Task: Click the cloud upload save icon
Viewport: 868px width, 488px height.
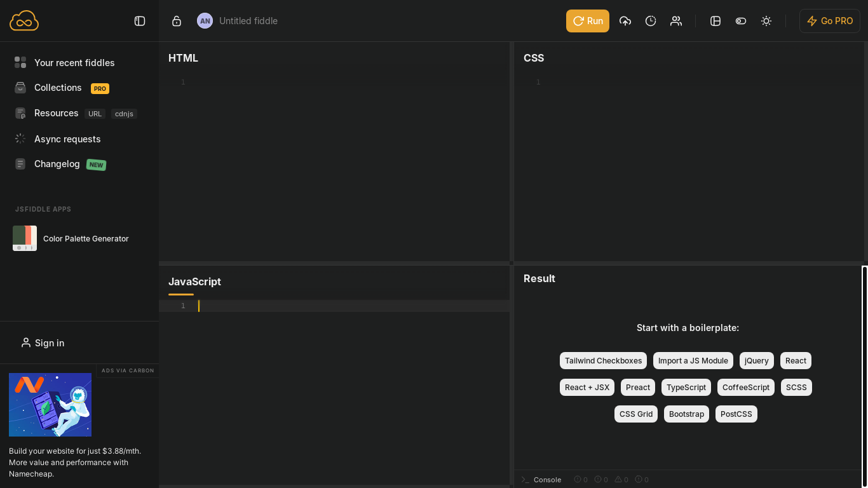Action: click(x=625, y=21)
